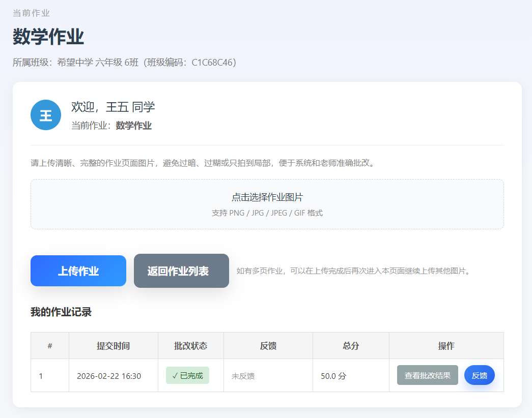The height and width of the screenshot is (418, 532).
Task: Click the 提交时间 table header
Action: point(113,345)
